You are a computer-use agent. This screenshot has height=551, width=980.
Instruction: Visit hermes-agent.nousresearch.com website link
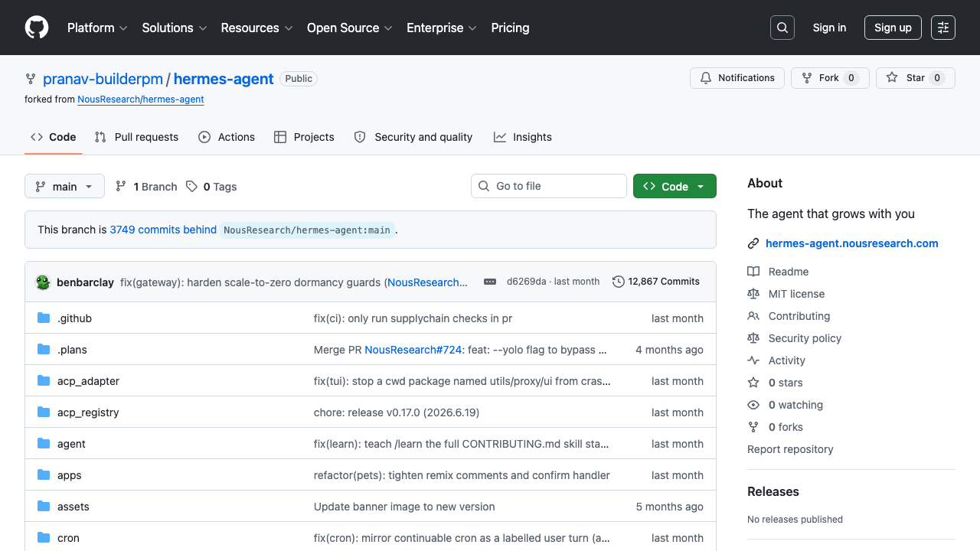point(852,243)
